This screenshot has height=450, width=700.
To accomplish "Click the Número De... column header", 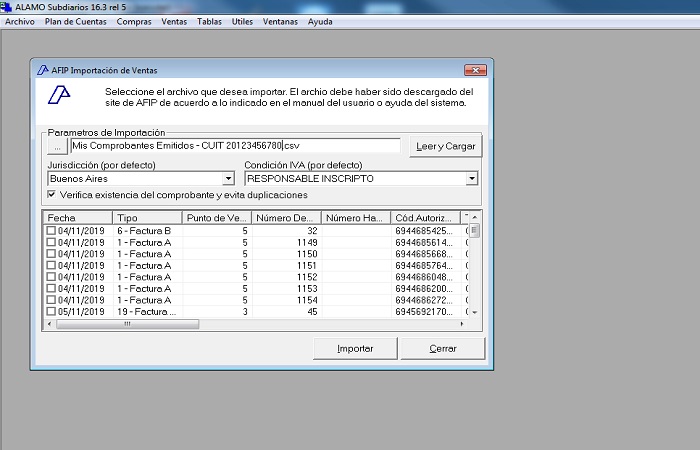I will click(x=287, y=218).
